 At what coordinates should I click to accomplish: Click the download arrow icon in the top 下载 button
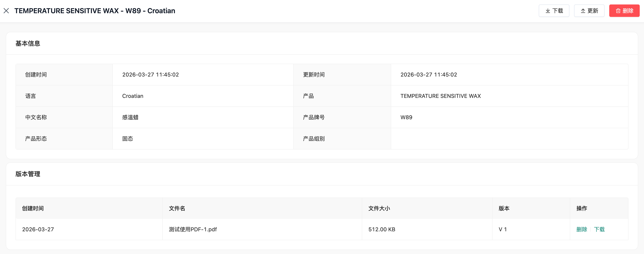coord(547,11)
